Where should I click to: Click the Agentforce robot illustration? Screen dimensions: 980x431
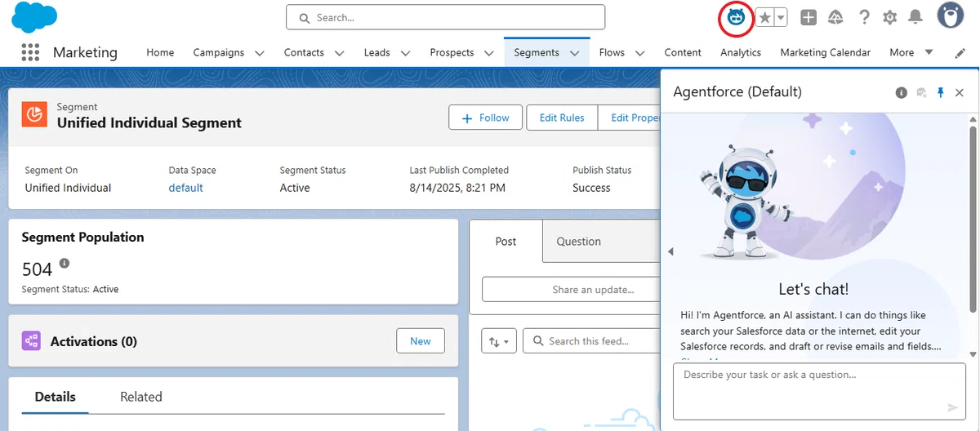[744, 202]
